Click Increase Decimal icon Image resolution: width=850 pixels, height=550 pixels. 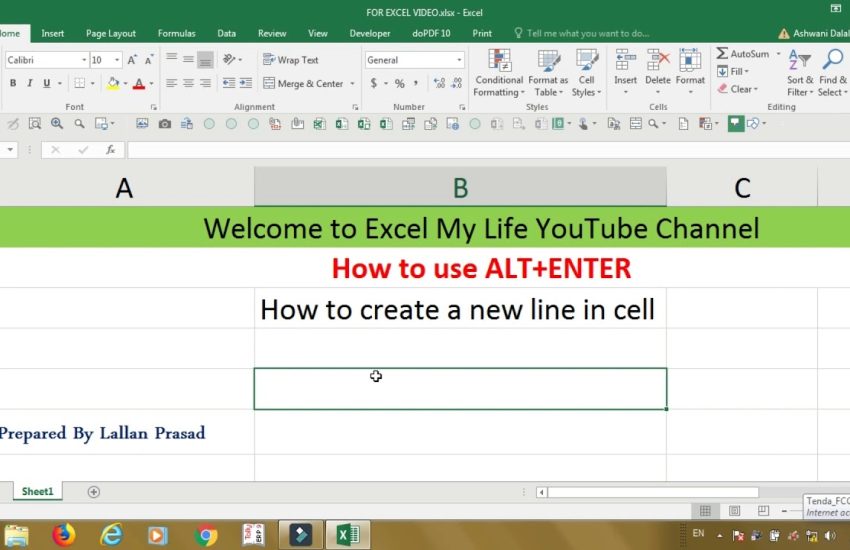[x=439, y=83]
